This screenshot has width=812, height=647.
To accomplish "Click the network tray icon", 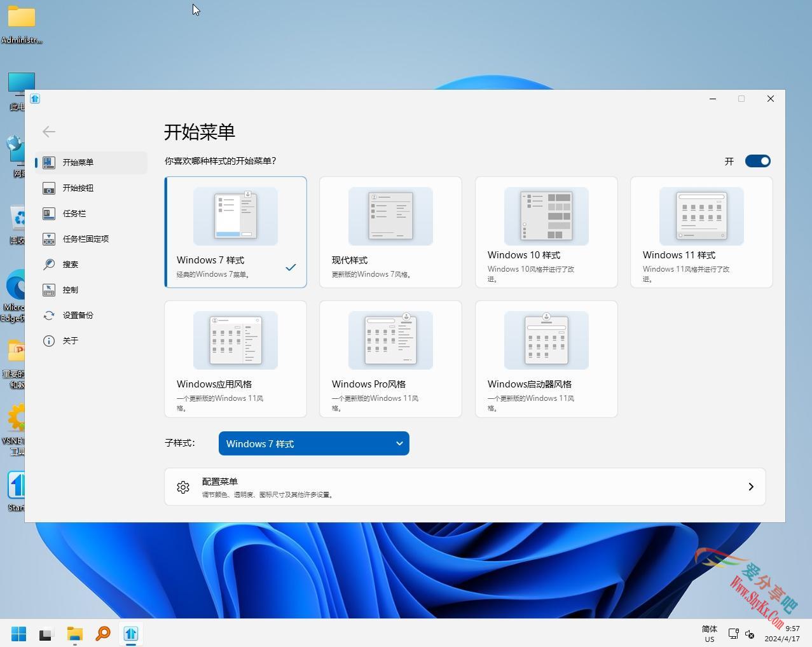I will [x=733, y=634].
